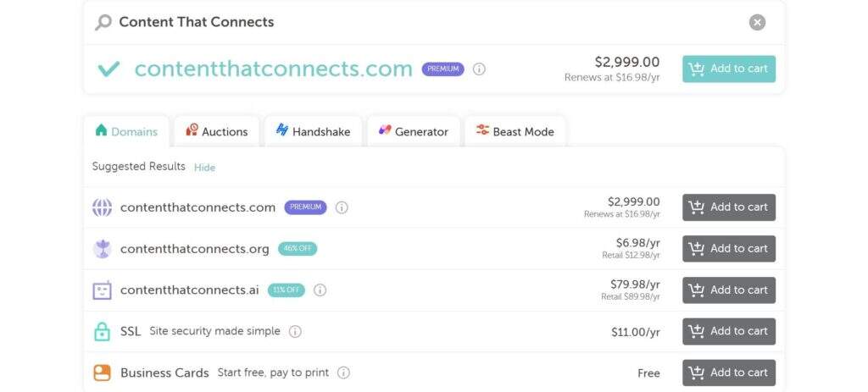Open the Domains tab

click(126, 131)
